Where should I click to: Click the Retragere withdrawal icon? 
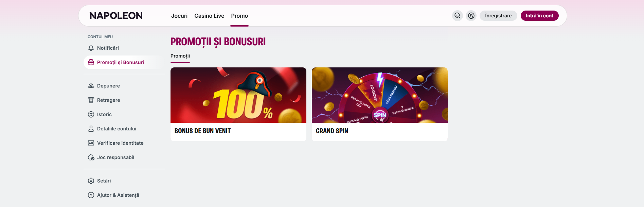[x=91, y=100]
